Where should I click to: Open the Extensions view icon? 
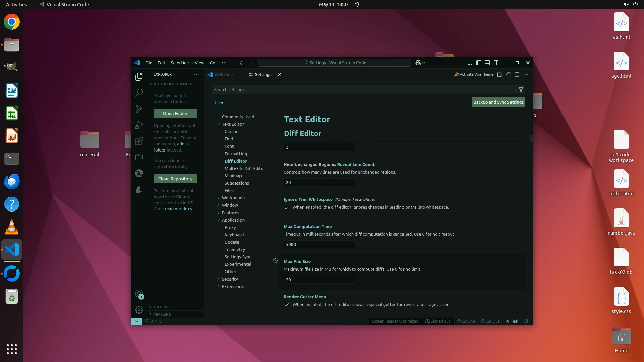[x=139, y=141]
